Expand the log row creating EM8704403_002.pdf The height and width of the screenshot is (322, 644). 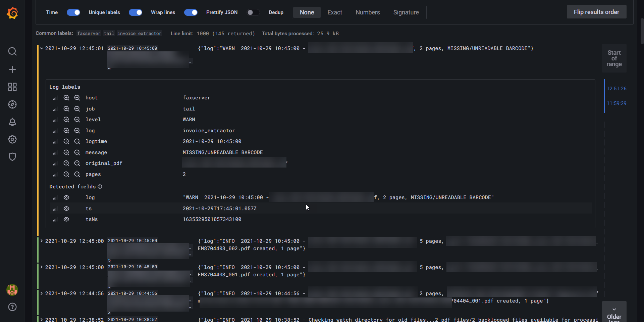pos(42,241)
